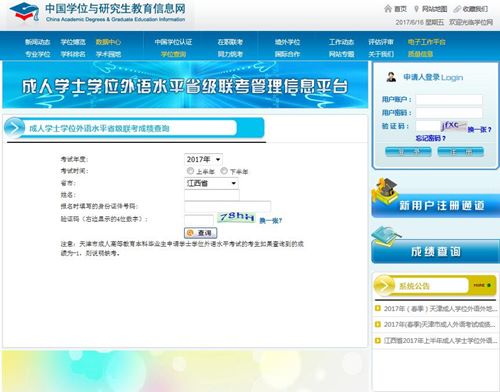Click 网站地图 link at top
Viewport: 500px width, 392px height.
point(434,9)
